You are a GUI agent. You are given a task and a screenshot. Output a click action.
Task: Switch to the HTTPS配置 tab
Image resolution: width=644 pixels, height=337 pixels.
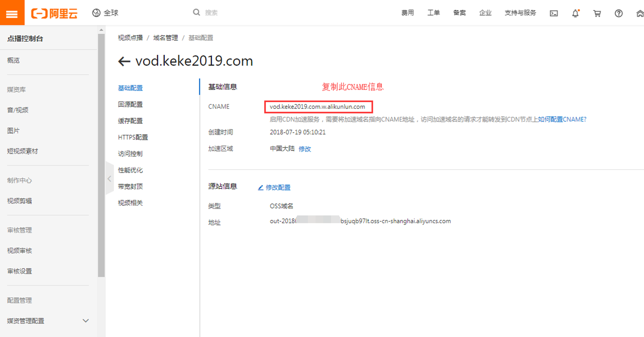(x=133, y=137)
